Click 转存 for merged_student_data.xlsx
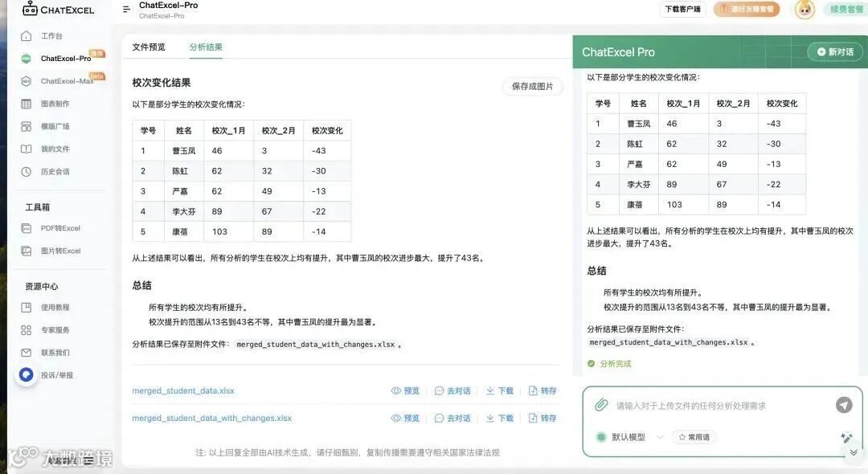 (542, 390)
